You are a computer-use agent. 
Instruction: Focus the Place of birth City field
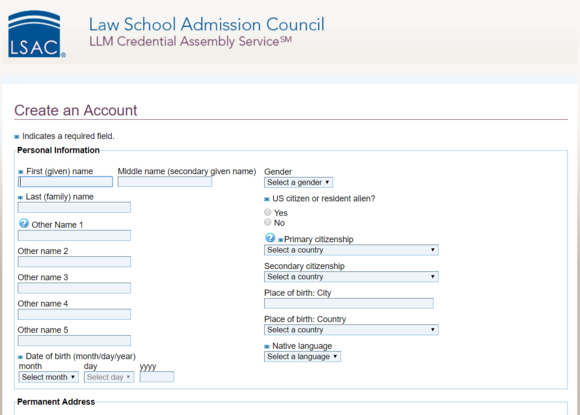point(349,304)
